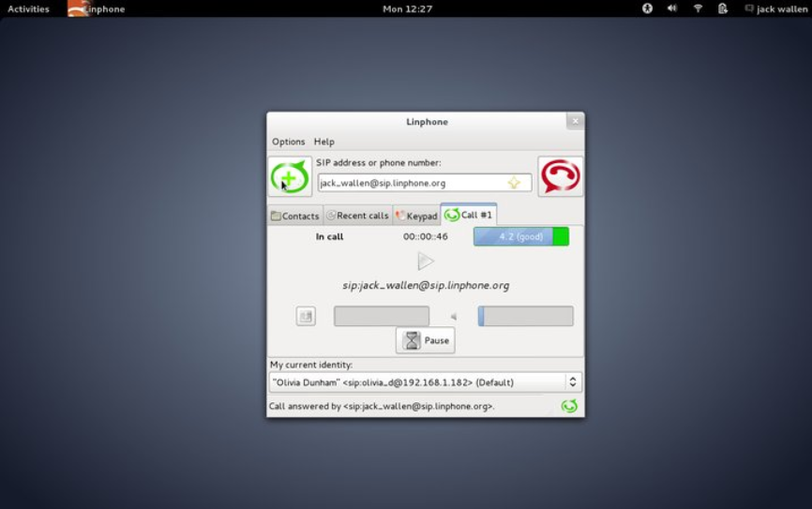Click the 'Call answered by' status text
Image resolution: width=812 pixels, height=509 pixels.
[x=382, y=406]
